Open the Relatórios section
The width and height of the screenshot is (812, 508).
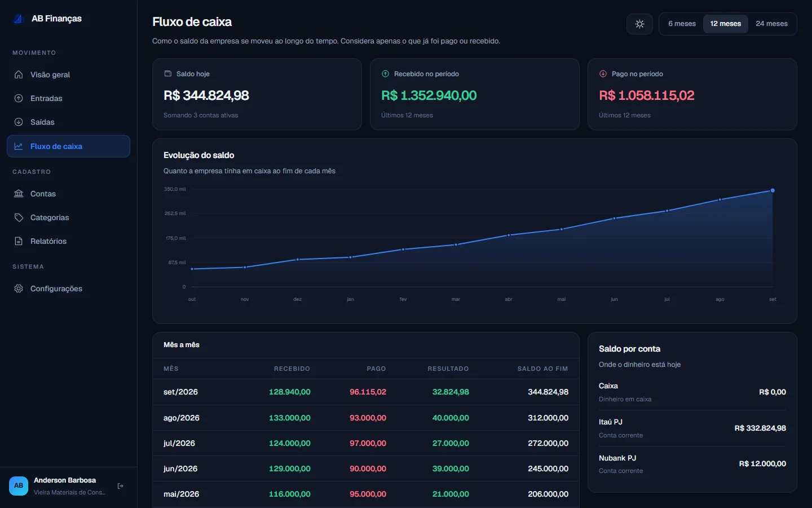(x=68, y=241)
